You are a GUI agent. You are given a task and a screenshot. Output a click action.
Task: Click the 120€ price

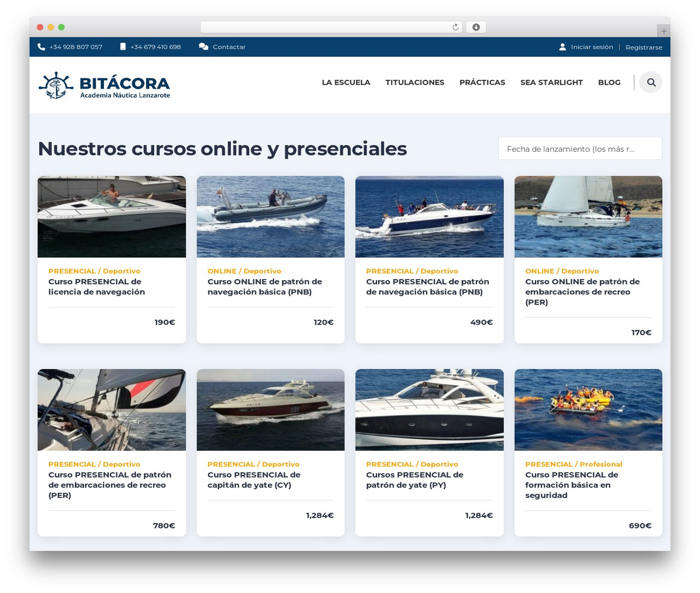click(x=324, y=322)
